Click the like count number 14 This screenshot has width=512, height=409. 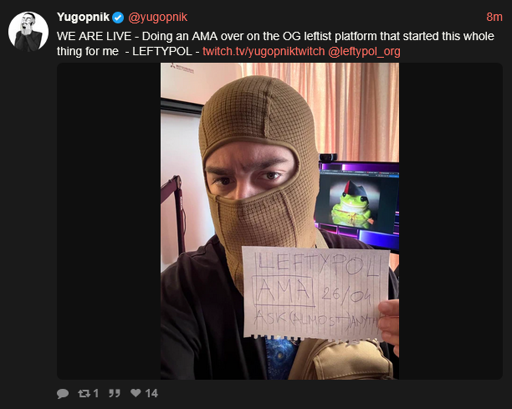tap(151, 394)
